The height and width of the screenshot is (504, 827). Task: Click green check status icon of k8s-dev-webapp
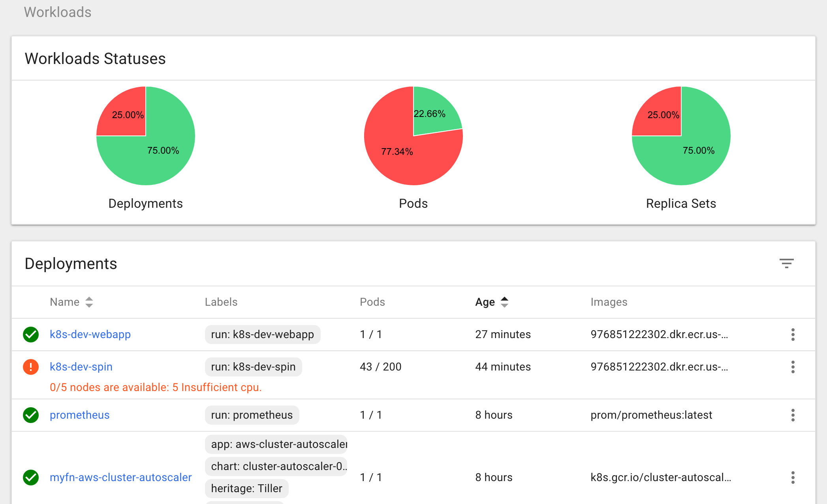tap(31, 335)
